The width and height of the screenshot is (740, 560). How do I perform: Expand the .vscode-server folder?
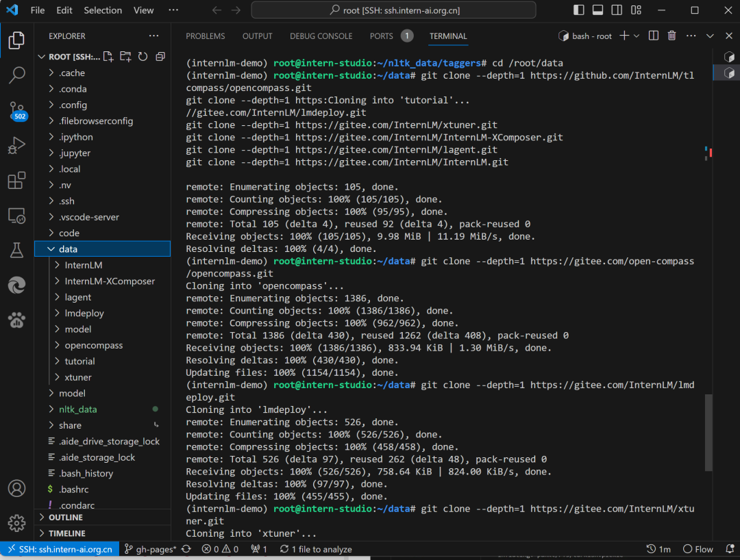[102, 217]
